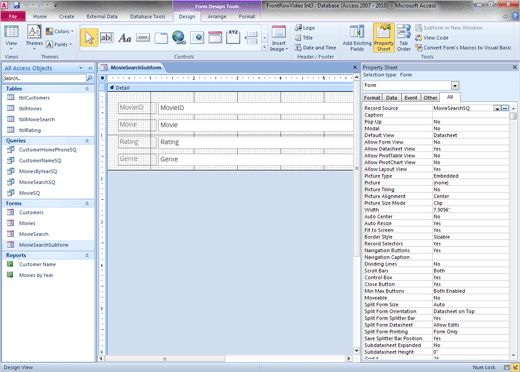Switch to the Format ribbon tab
520x372 pixels.
247,16
